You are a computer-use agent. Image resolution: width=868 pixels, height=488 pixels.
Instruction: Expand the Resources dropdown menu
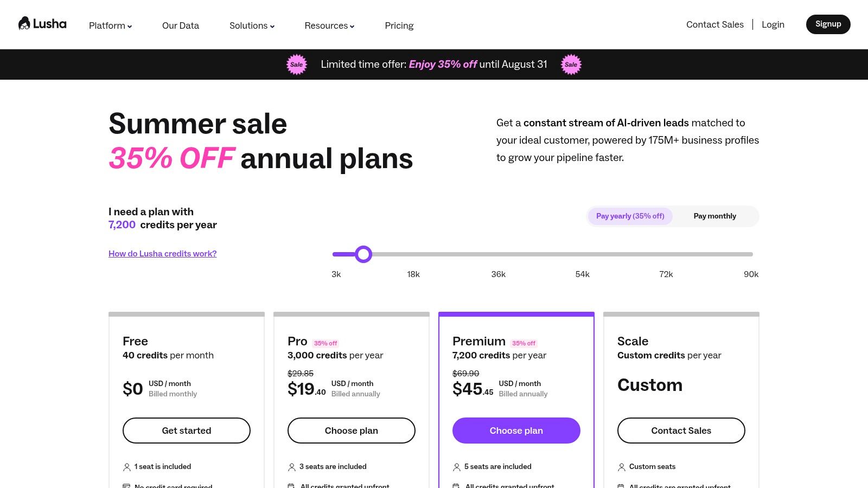click(x=329, y=25)
